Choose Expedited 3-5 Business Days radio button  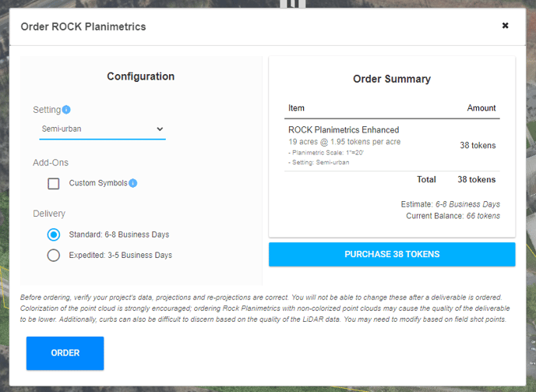click(x=53, y=255)
